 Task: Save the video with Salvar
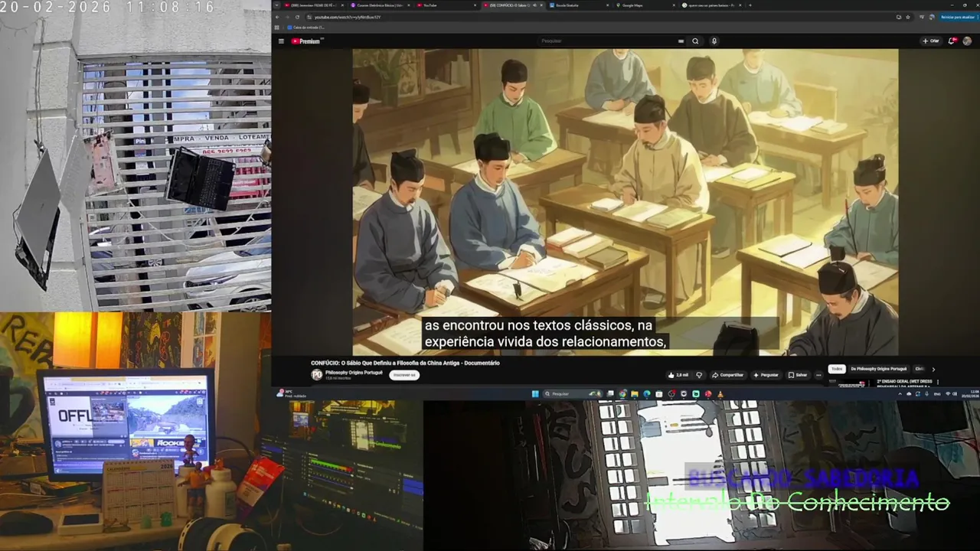click(798, 375)
